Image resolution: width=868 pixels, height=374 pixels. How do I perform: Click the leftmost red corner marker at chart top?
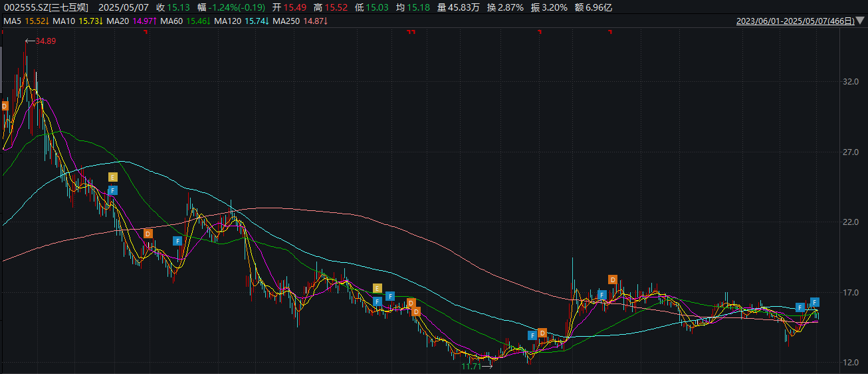[x=145, y=31]
